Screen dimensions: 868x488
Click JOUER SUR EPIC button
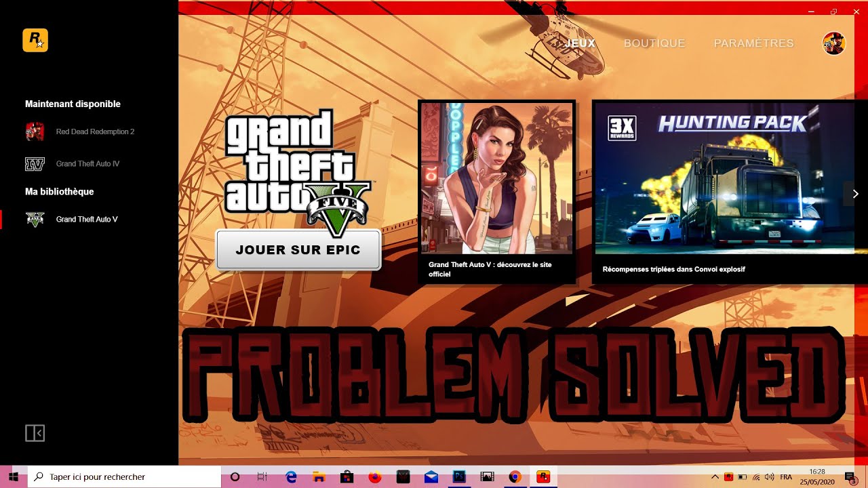(298, 249)
